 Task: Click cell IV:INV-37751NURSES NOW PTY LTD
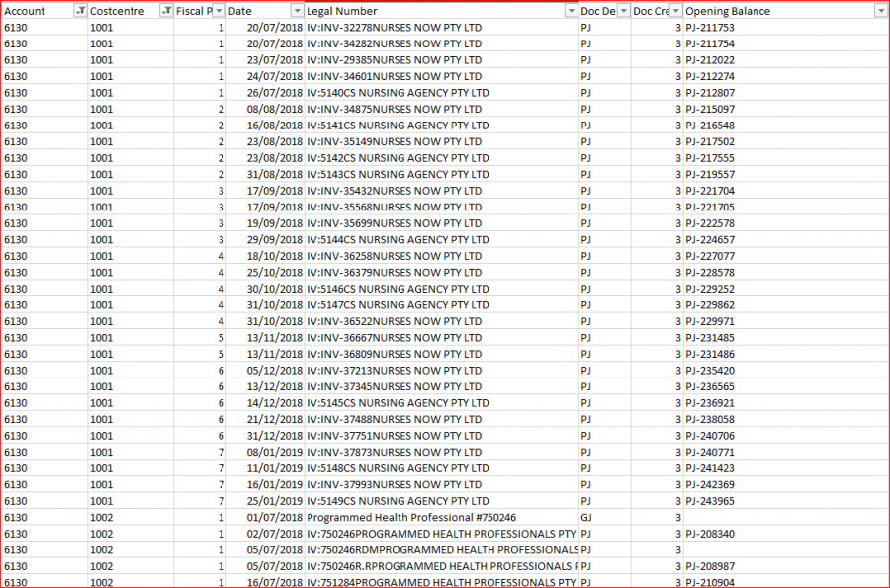coord(442,436)
